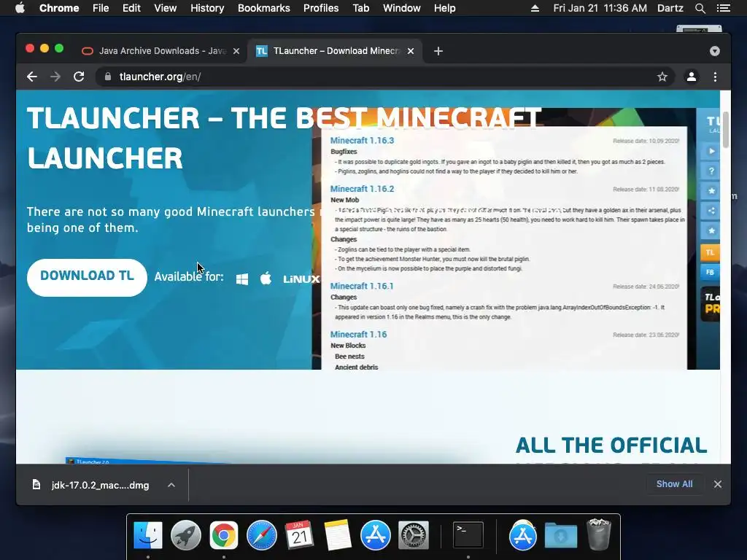Click the Minecraft 1.16.2 changelog heading
The image size is (747, 560).
[x=362, y=189]
